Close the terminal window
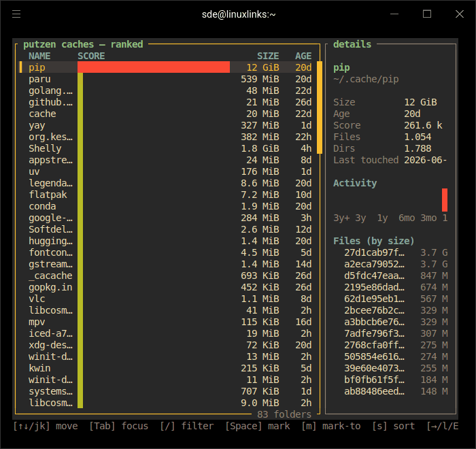The image size is (476, 449). [x=459, y=14]
